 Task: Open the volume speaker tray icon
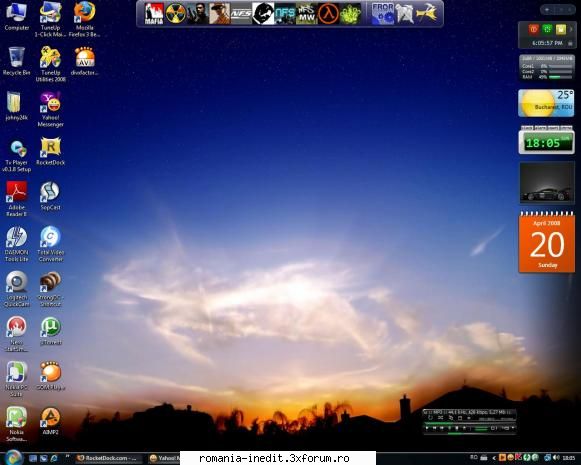556,458
